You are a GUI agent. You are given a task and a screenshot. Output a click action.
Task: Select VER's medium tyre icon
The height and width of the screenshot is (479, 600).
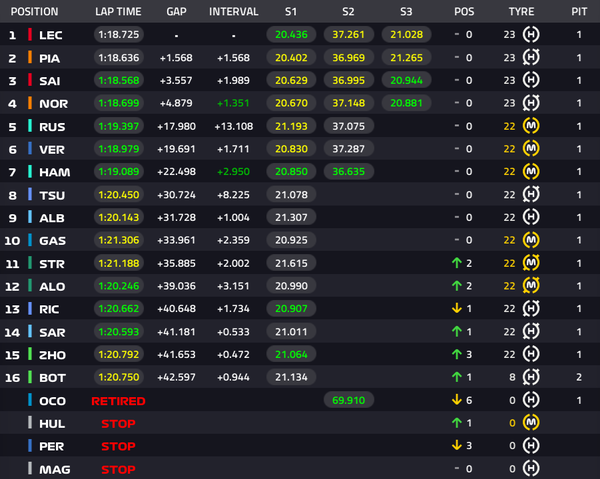(x=531, y=148)
